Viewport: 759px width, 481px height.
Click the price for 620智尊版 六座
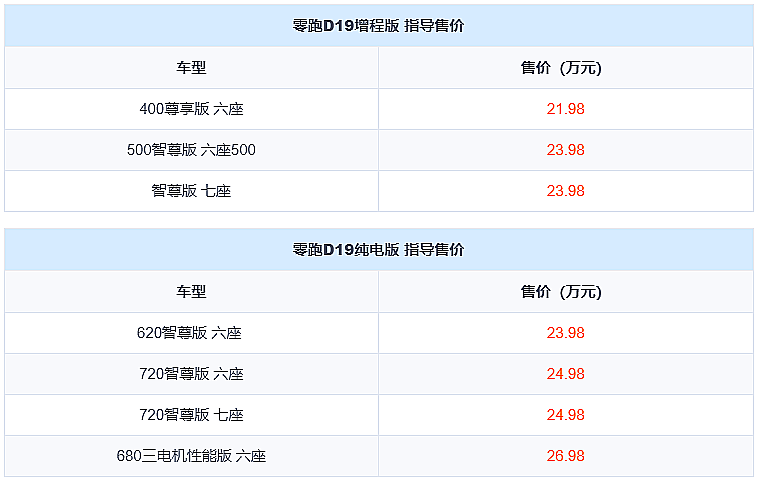[565, 333]
